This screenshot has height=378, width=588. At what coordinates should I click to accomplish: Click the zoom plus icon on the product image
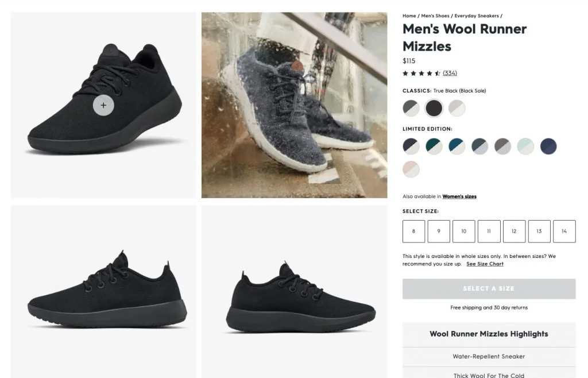[x=103, y=105]
